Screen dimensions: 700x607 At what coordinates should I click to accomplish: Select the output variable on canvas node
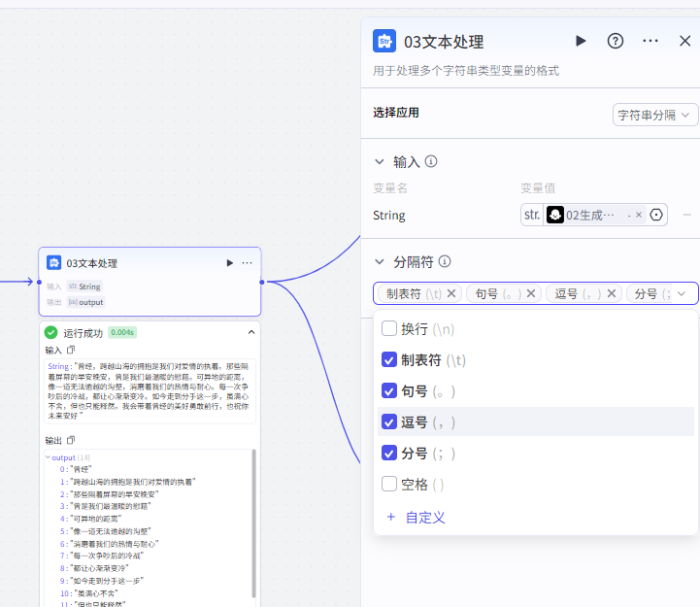tap(85, 302)
